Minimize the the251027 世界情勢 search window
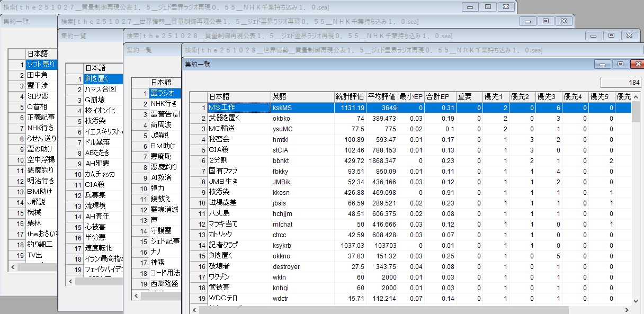The height and width of the screenshot is (314, 644). coord(529,21)
